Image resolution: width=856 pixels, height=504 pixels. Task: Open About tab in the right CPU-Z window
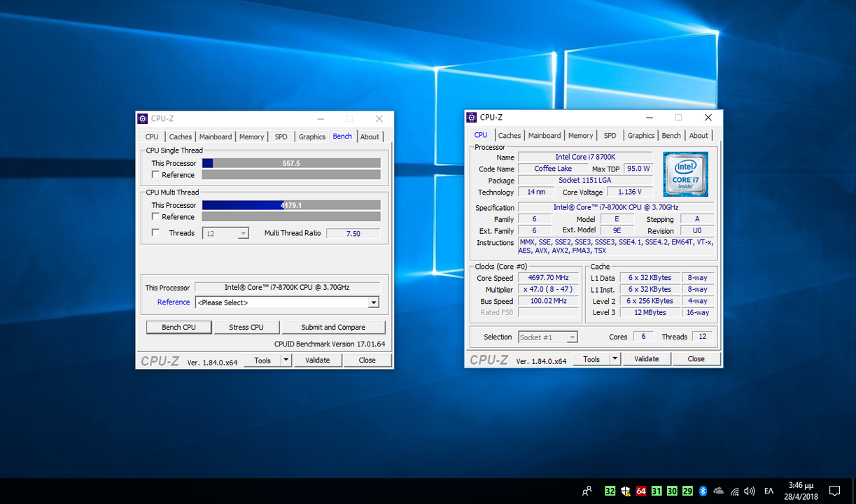[x=699, y=136]
